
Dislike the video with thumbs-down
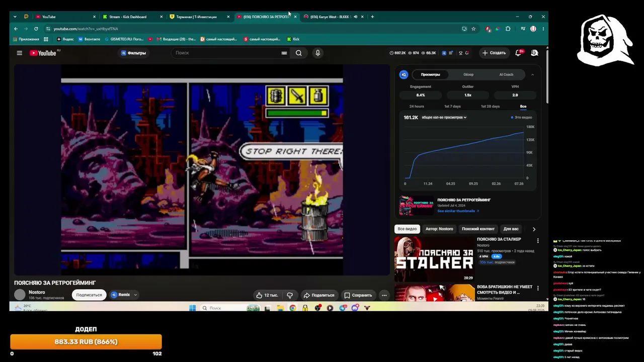click(290, 295)
